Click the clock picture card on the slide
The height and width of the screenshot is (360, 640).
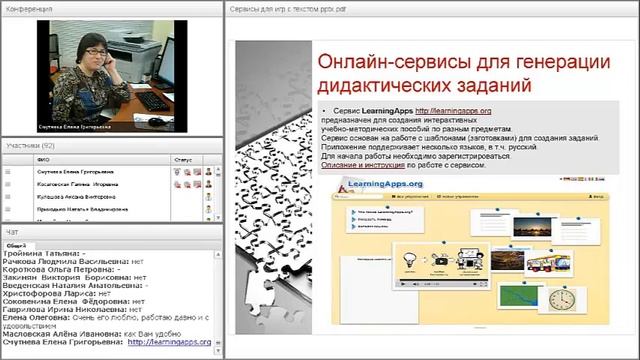click(x=562, y=300)
